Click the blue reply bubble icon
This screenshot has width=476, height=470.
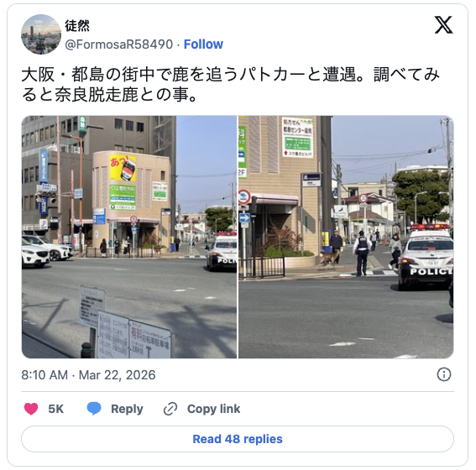(x=94, y=409)
